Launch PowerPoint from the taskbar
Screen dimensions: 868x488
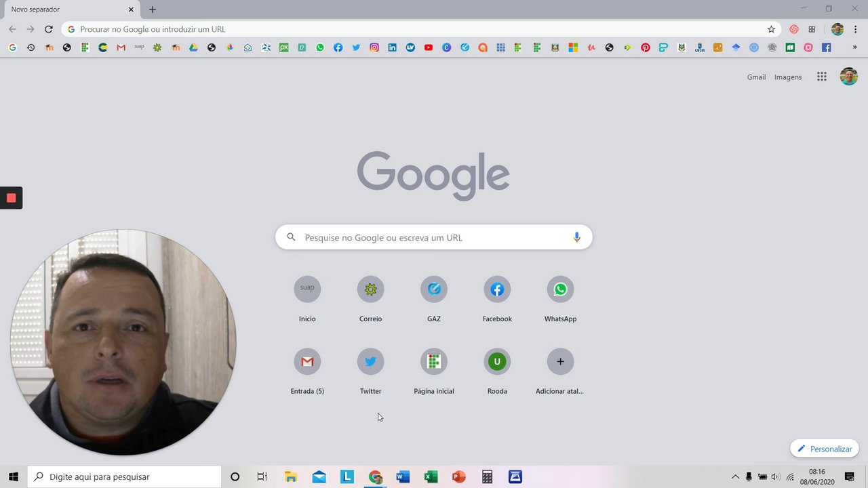(x=459, y=476)
